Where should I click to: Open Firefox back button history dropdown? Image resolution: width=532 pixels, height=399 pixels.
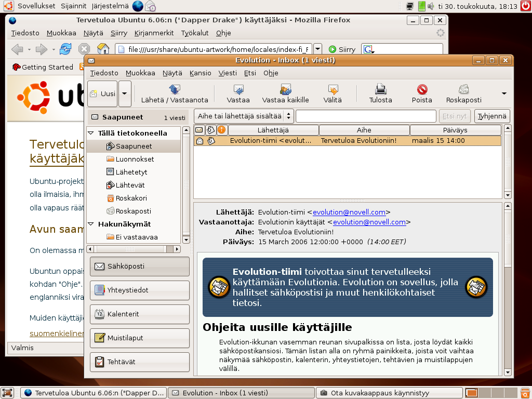29,49
